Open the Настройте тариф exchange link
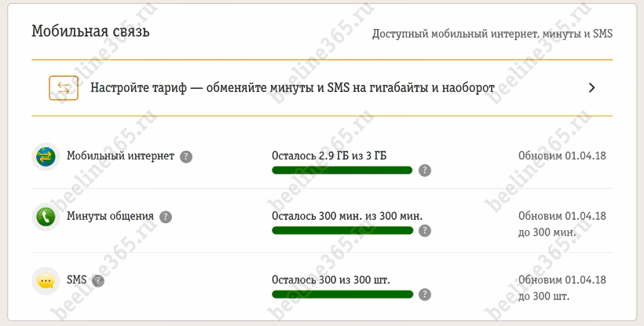 click(292, 88)
